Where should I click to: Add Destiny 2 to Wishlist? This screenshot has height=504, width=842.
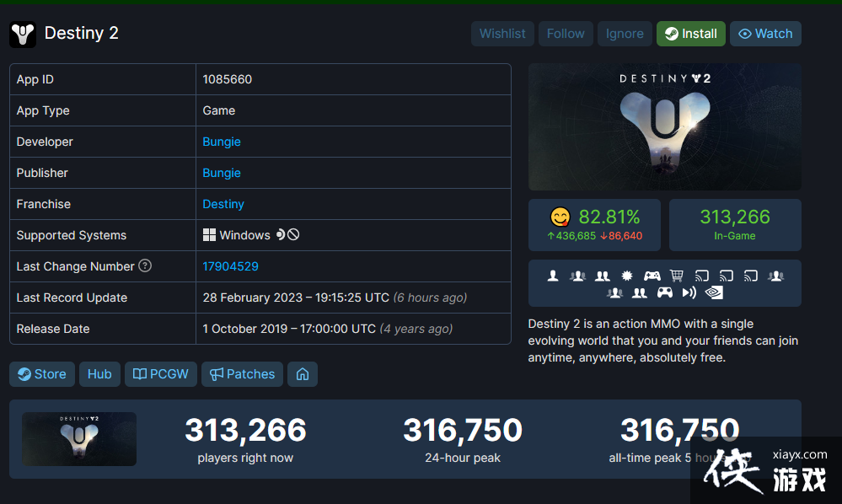502,34
